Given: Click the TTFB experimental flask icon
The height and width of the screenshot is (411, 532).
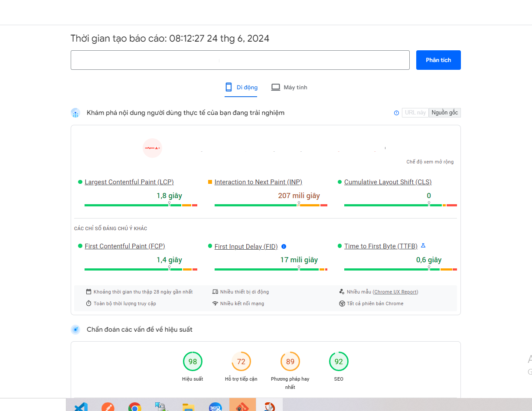Looking at the screenshot, I should 423,246.
